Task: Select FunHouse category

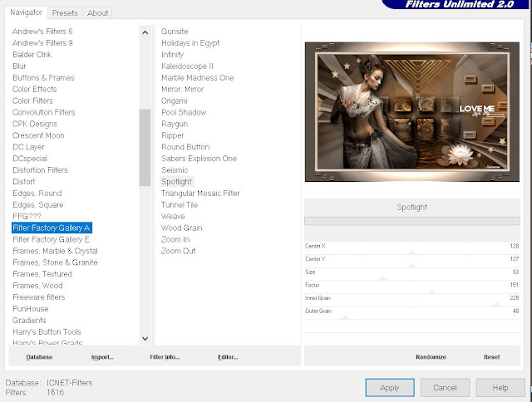Action: [x=31, y=308]
